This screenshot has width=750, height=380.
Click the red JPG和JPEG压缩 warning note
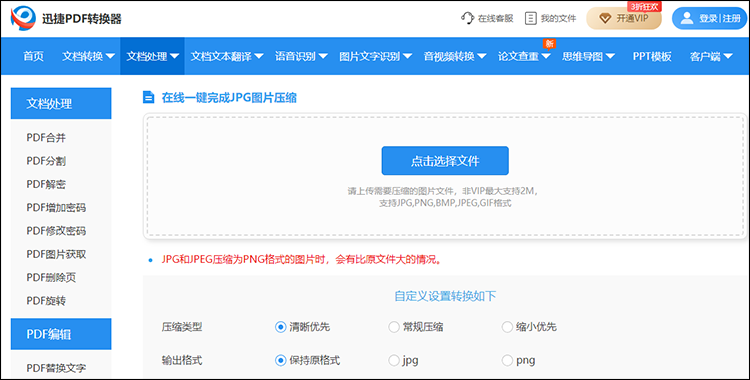tap(301, 260)
